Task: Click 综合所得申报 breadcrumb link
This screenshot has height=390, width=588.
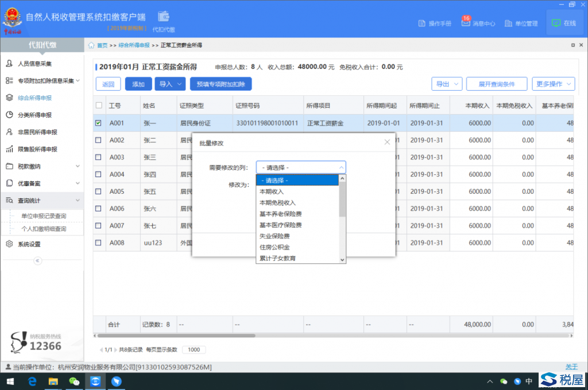Action: click(x=134, y=45)
